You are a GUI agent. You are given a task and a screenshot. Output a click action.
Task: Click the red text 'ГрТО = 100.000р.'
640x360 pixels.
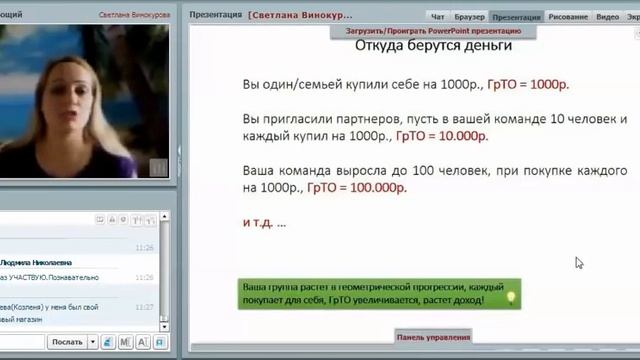point(357,187)
